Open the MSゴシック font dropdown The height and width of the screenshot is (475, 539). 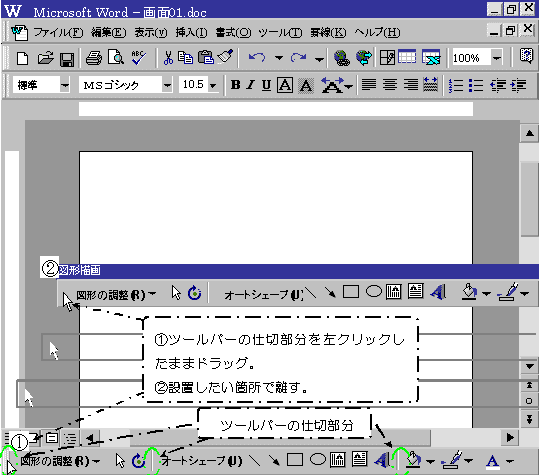click(167, 85)
